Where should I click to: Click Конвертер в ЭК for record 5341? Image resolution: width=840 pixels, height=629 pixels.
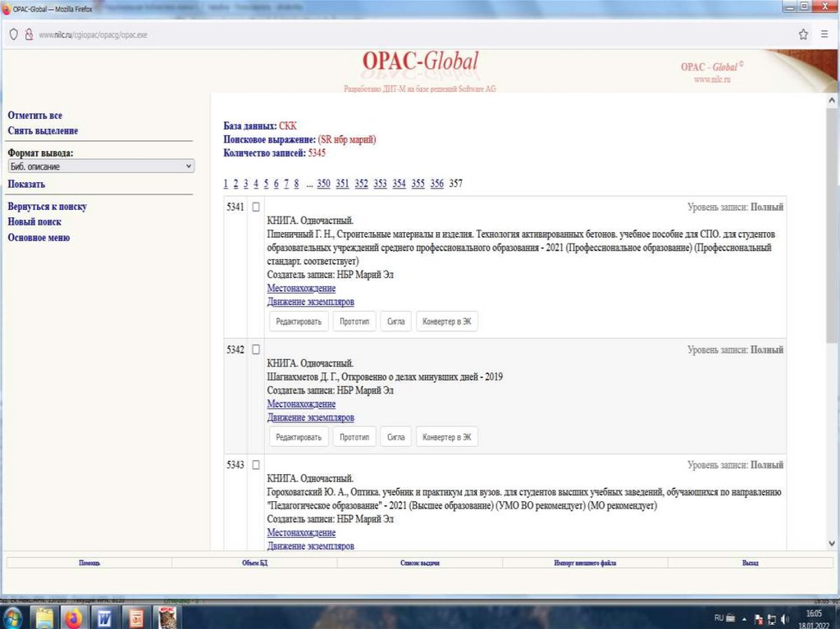[447, 321]
